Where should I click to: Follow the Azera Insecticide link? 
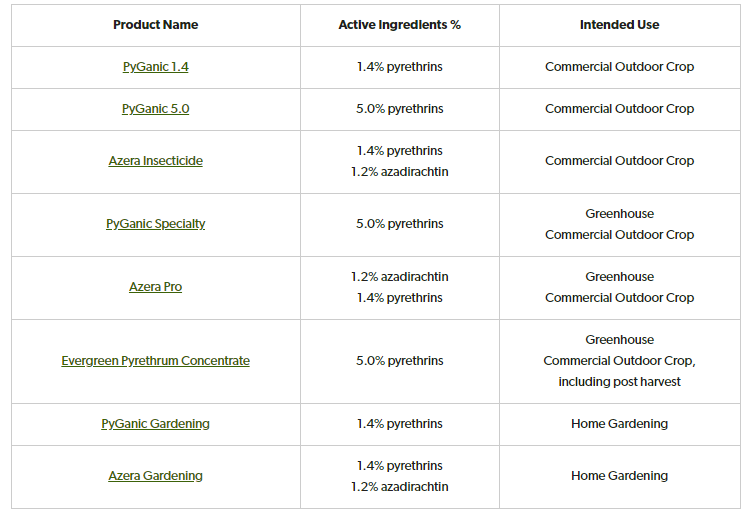[155, 161]
